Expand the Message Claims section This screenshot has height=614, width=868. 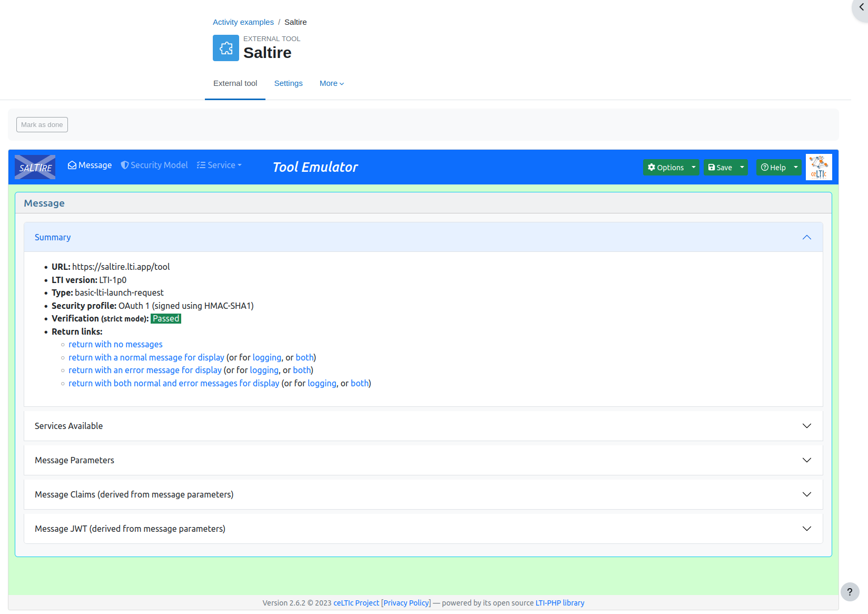click(x=423, y=494)
